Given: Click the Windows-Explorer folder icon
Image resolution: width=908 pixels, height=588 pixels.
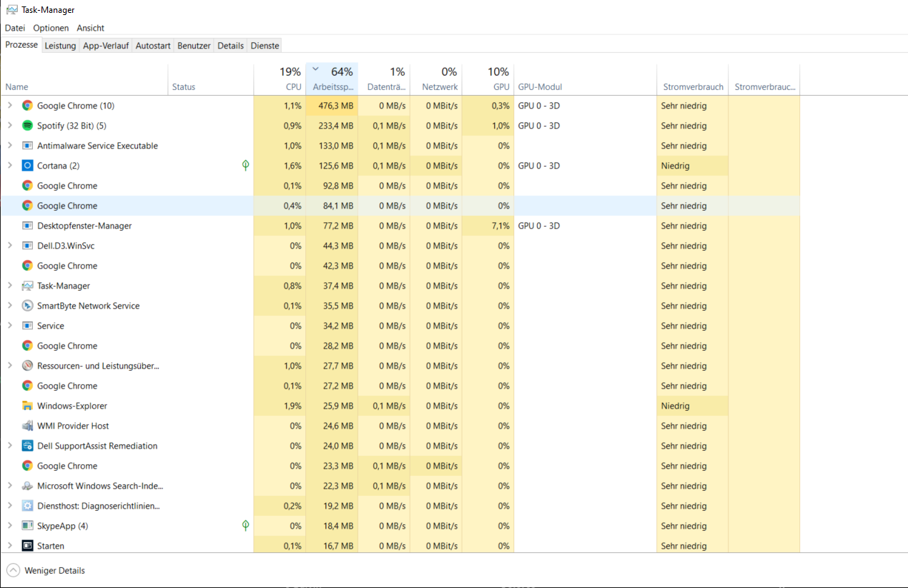Looking at the screenshot, I should point(27,406).
